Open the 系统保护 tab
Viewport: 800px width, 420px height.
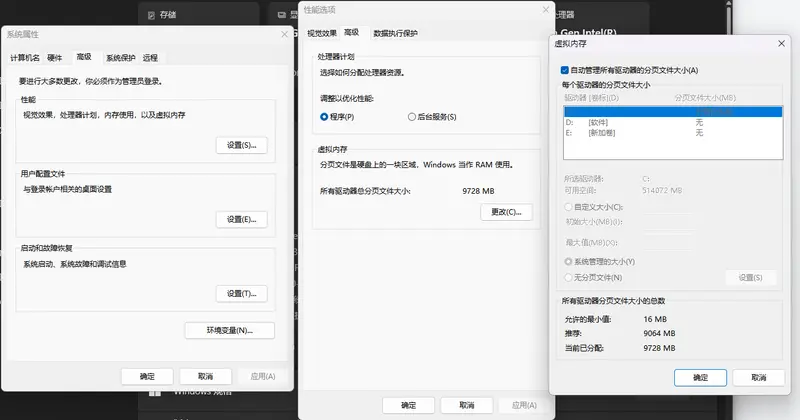pyautogui.click(x=121, y=58)
